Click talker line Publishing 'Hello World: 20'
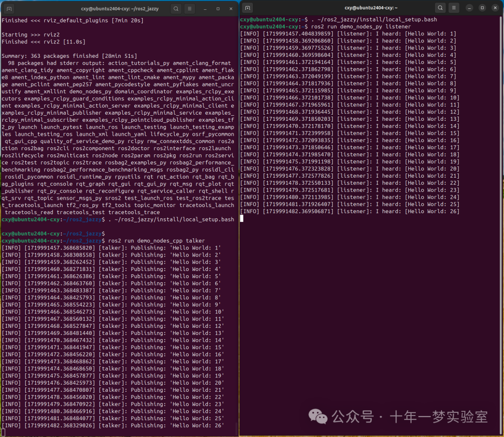The image size is (504, 437). tap(113, 383)
